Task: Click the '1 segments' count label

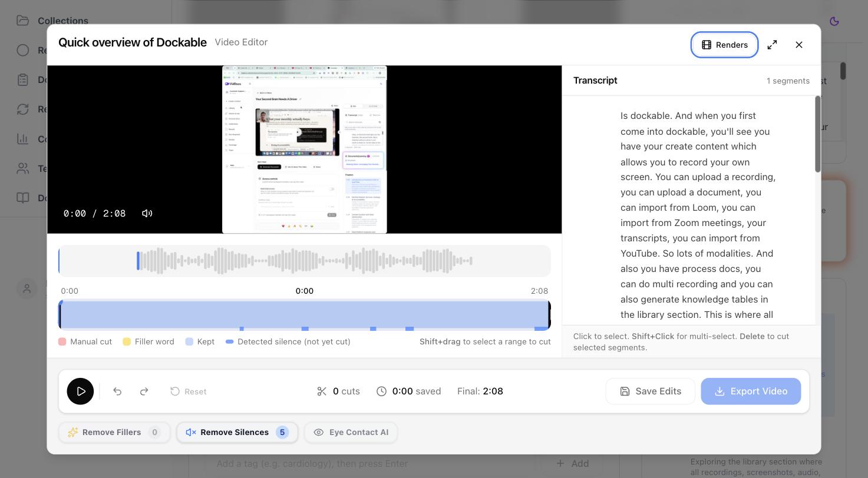Action: tap(788, 81)
